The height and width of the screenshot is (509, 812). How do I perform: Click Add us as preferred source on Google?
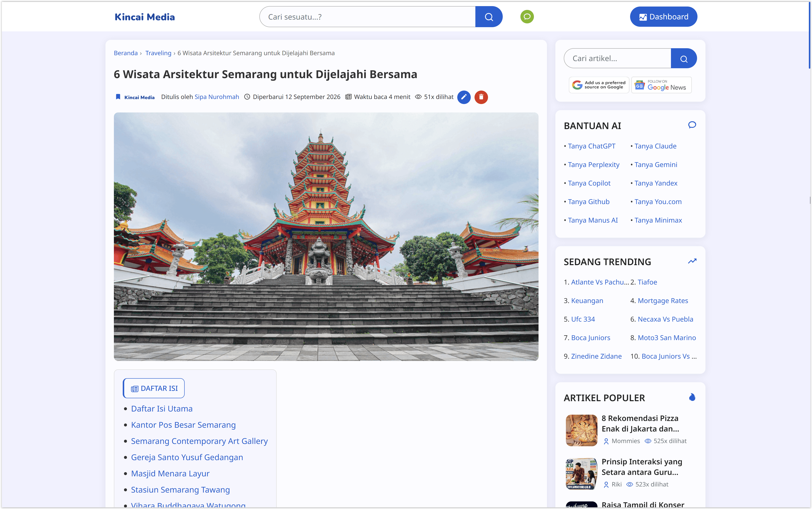click(599, 85)
